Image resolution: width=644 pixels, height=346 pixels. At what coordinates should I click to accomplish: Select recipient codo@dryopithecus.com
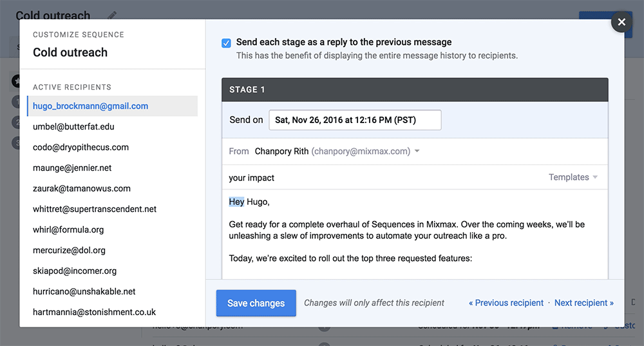pyautogui.click(x=80, y=147)
